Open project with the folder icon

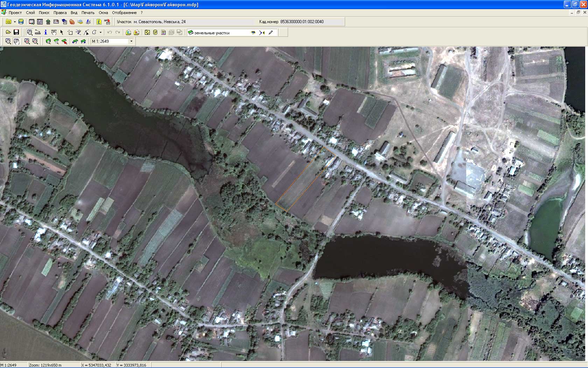pyautogui.click(x=8, y=32)
